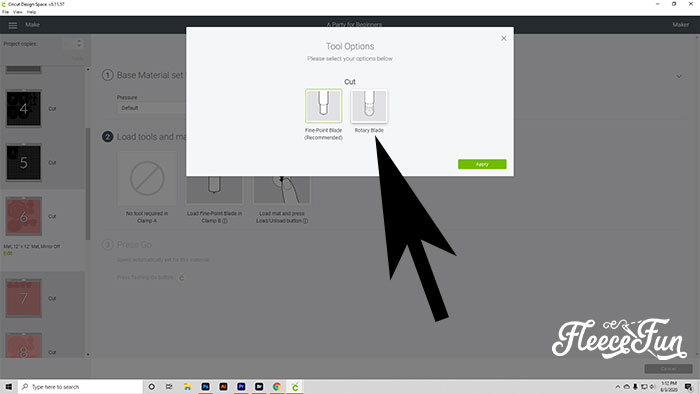Image resolution: width=700 pixels, height=394 pixels.
Task: Click the OneDrive cloud tray icon
Action: pos(626,387)
